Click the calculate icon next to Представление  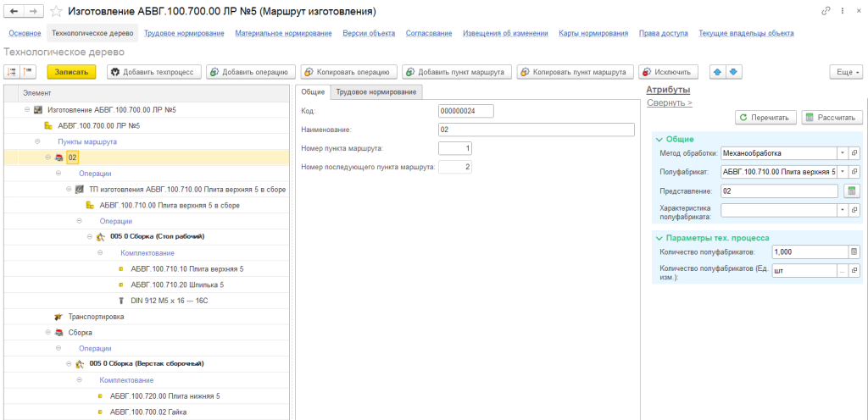[x=853, y=191]
